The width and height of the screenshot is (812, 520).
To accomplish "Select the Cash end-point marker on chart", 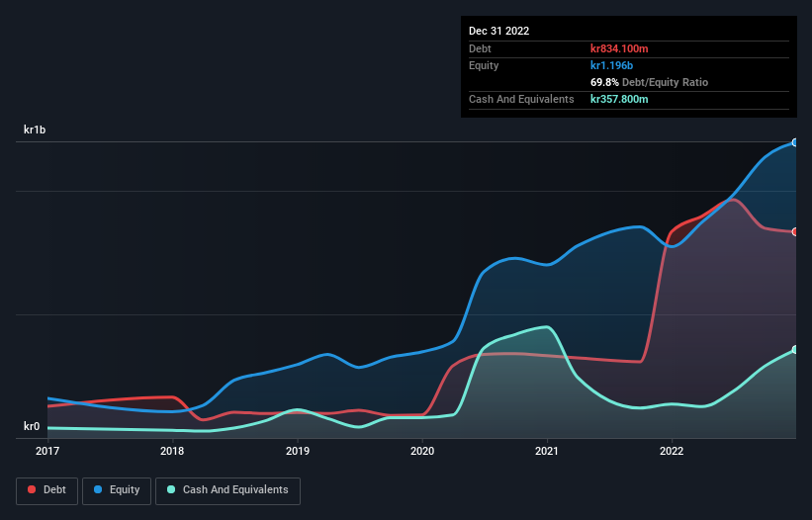I will (x=795, y=350).
